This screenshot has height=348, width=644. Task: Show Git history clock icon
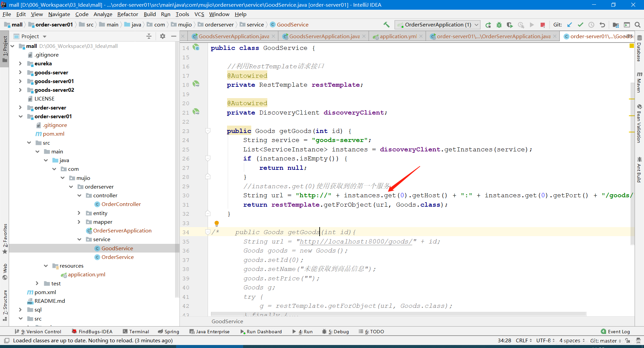pyautogui.click(x=591, y=25)
